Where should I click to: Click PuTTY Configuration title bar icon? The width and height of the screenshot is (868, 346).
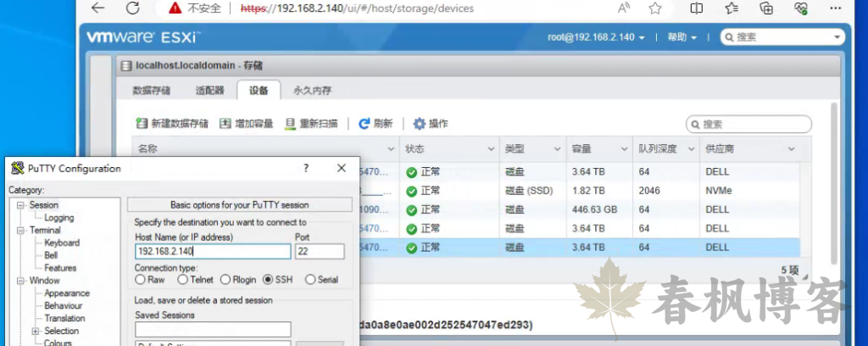pyautogui.click(x=18, y=168)
